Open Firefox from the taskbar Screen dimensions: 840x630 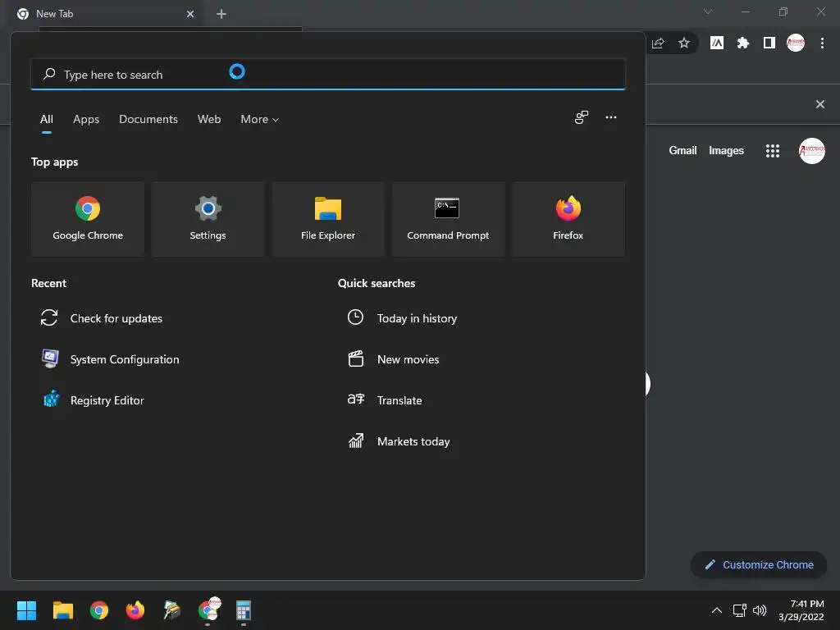(x=135, y=610)
